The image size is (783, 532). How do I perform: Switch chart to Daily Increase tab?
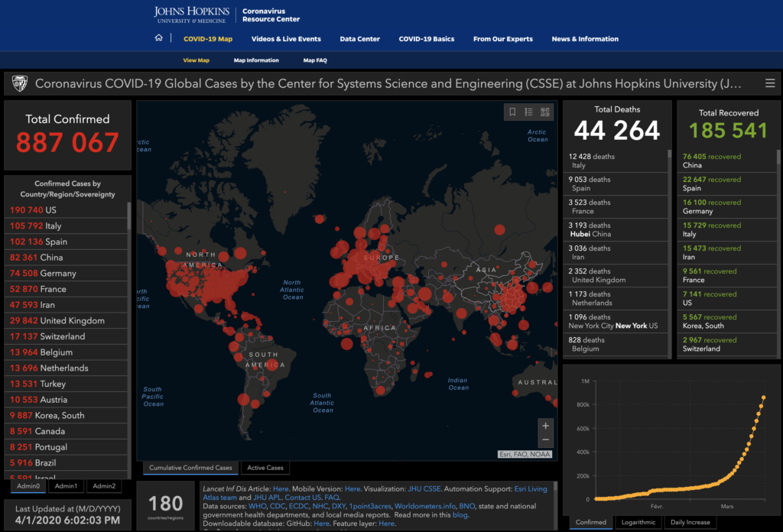point(690,523)
